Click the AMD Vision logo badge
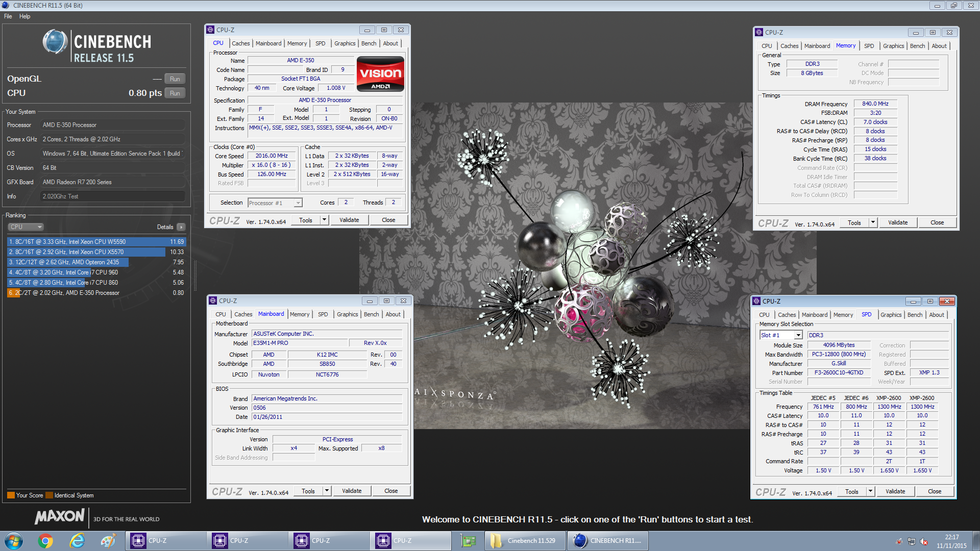The width and height of the screenshot is (980, 551). (380, 74)
